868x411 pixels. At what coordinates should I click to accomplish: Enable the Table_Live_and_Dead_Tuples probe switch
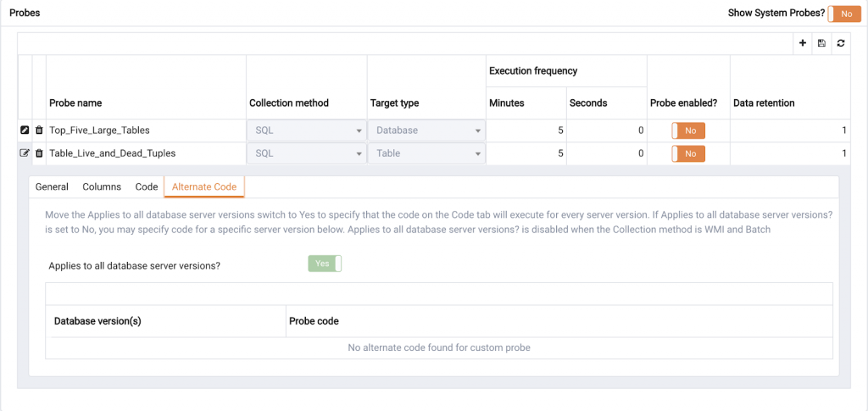(688, 153)
